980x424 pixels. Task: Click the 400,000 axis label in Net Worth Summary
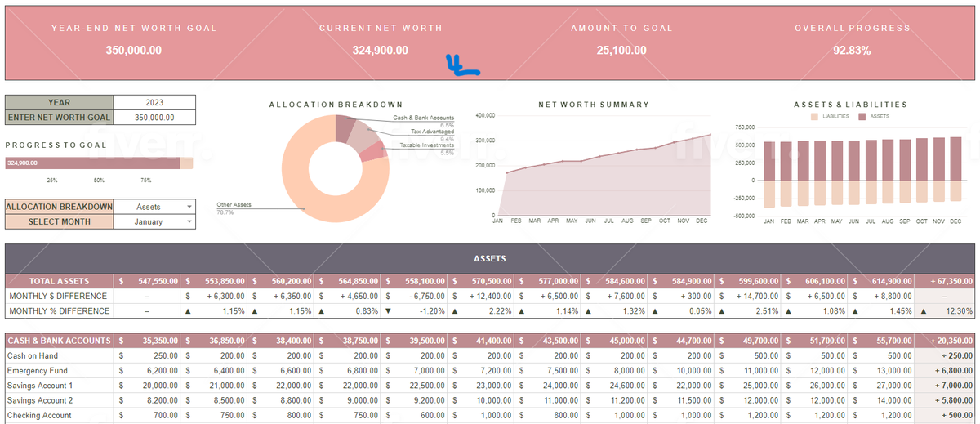click(485, 115)
